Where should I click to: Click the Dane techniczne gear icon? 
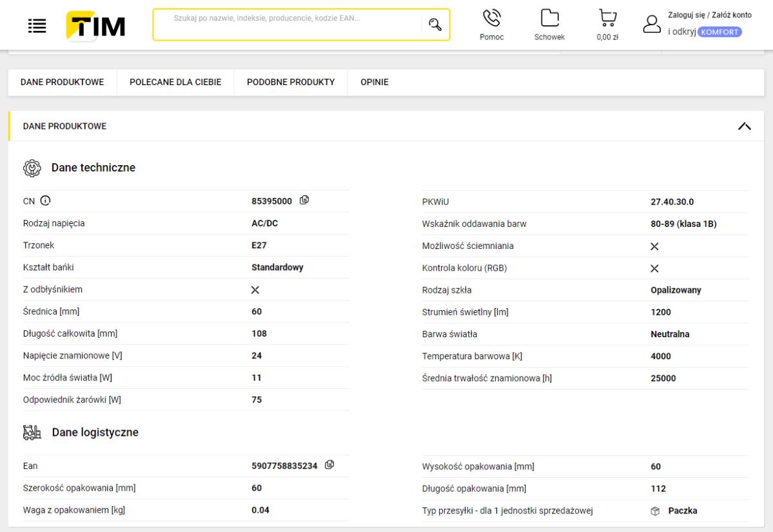32,168
